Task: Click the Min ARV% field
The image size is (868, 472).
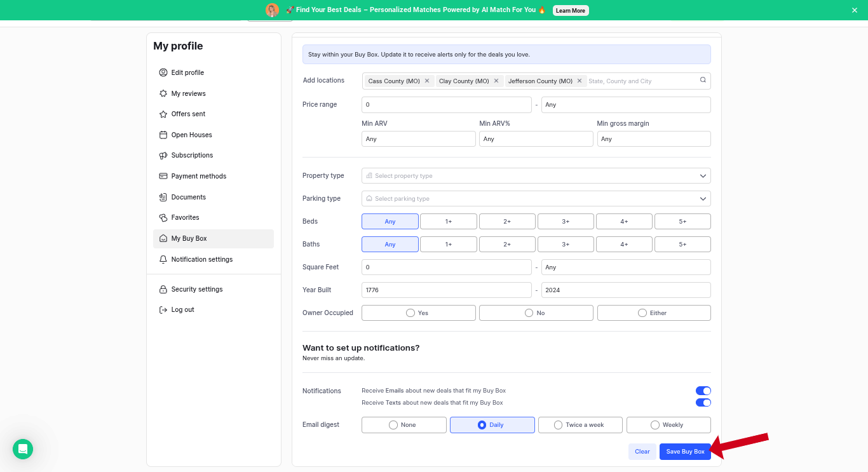Action: 536,139
